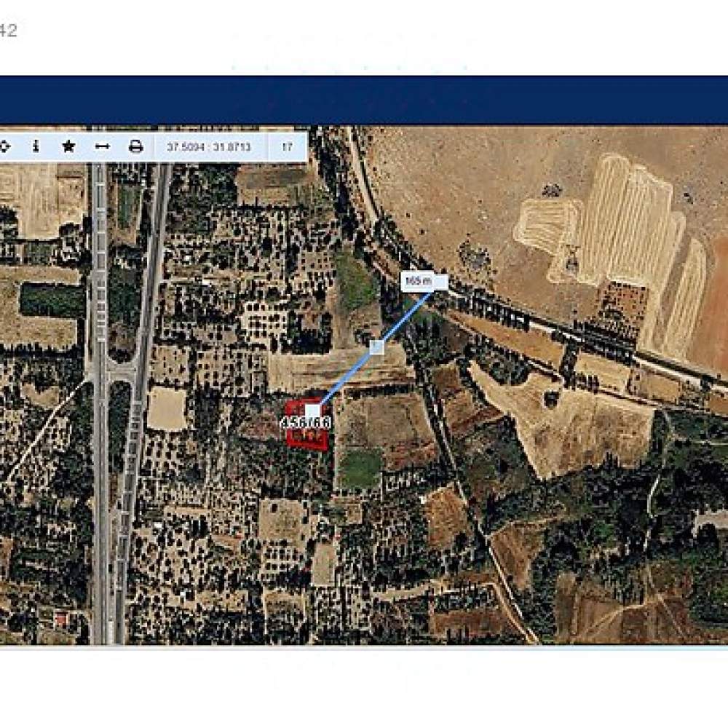Viewport: 728px width, 728px height.
Task: Select the star favorites icon in map toolbar
Action: pos(68,147)
